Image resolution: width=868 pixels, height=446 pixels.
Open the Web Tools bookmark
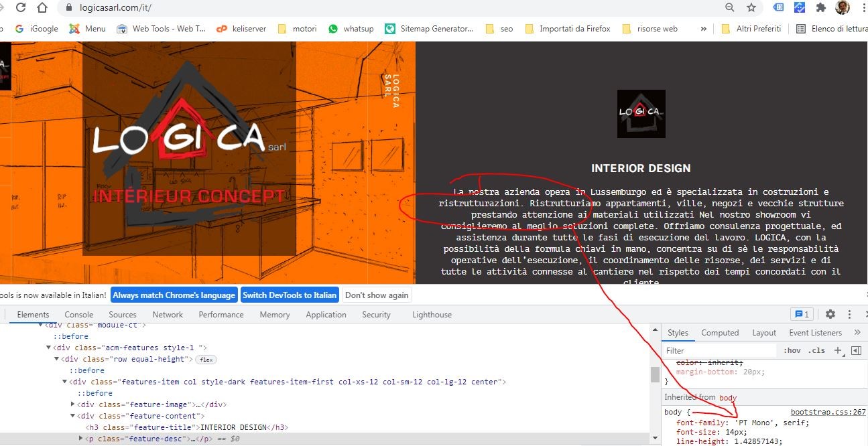[x=162, y=29]
